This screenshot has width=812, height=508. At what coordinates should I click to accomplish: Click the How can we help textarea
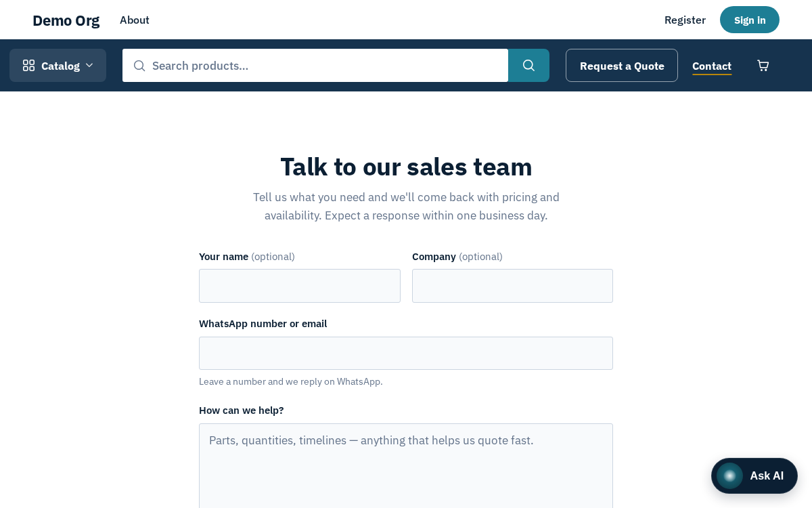[x=406, y=466]
